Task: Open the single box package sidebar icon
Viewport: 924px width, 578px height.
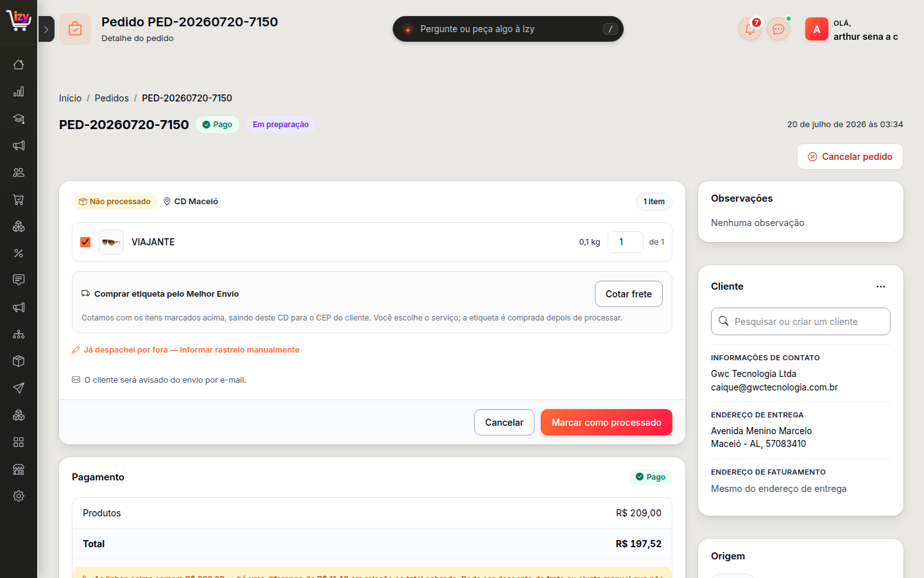Action: coord(19,361)
